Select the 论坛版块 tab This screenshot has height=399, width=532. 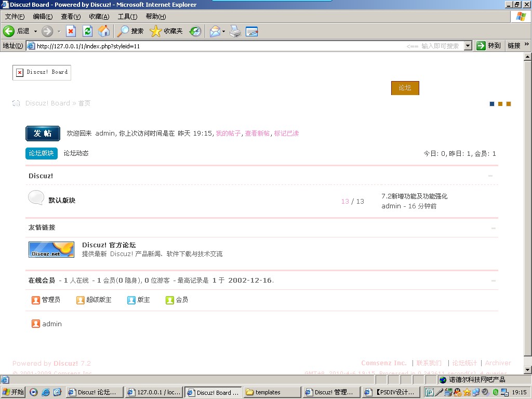point(42,153)
